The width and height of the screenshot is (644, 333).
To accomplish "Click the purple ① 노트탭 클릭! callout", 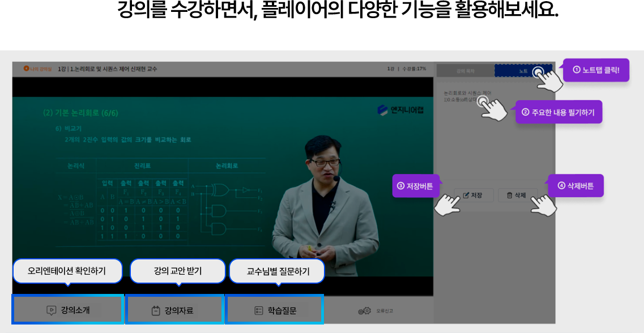I will tap(596, 70).
